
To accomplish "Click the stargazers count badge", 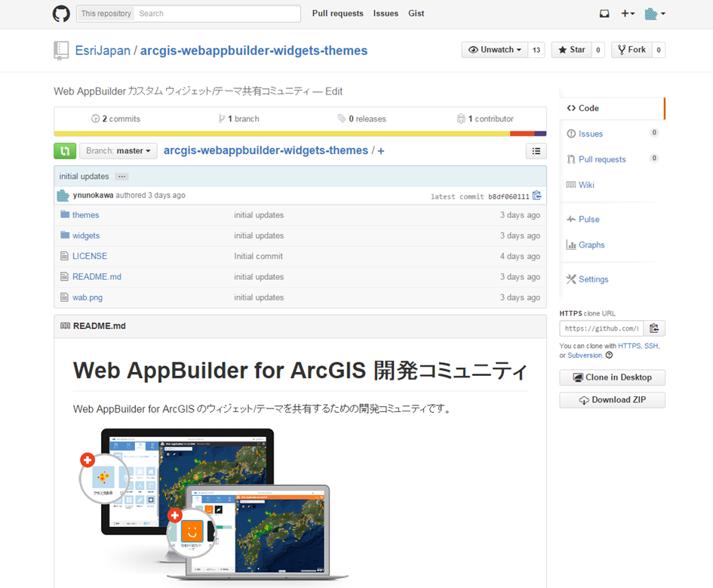I will coord(598,50).
